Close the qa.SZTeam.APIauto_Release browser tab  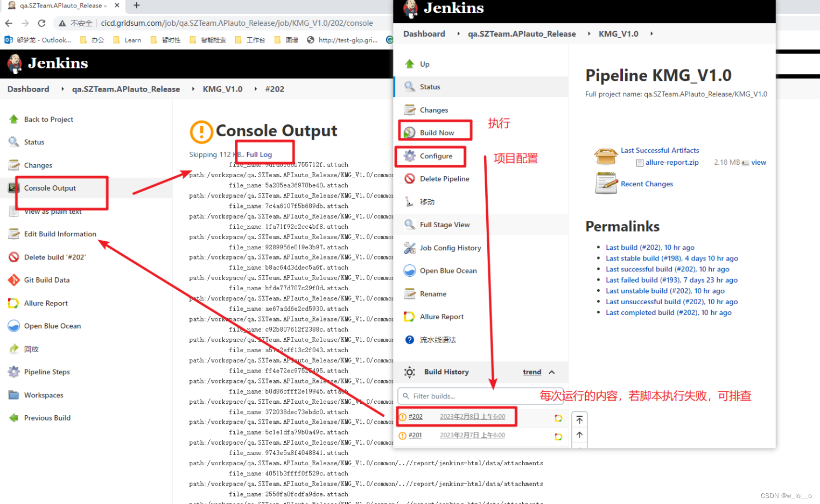pos(117,5)
